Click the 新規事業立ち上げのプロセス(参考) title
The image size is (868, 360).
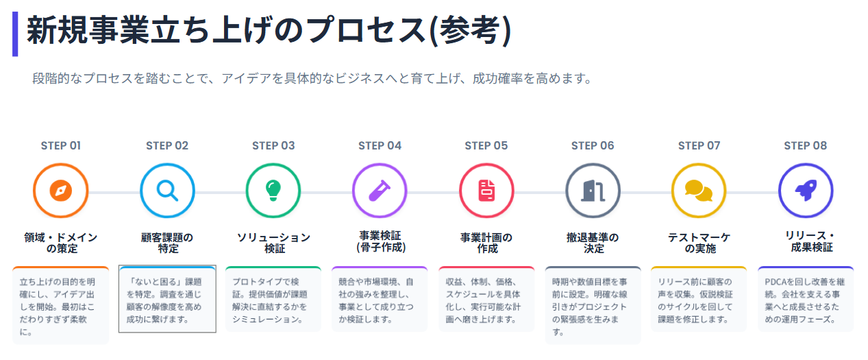click(269, 32)
